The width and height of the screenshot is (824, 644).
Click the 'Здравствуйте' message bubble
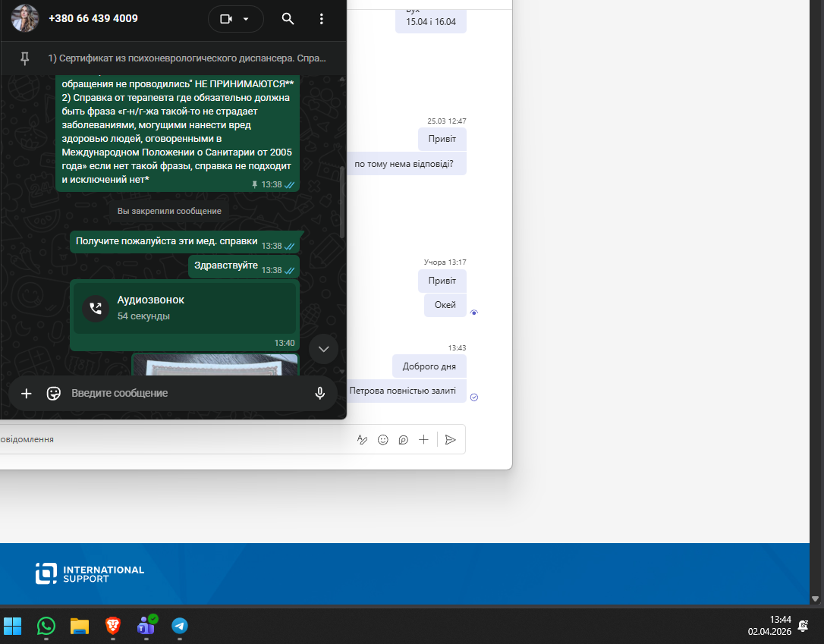pos(244,266)
